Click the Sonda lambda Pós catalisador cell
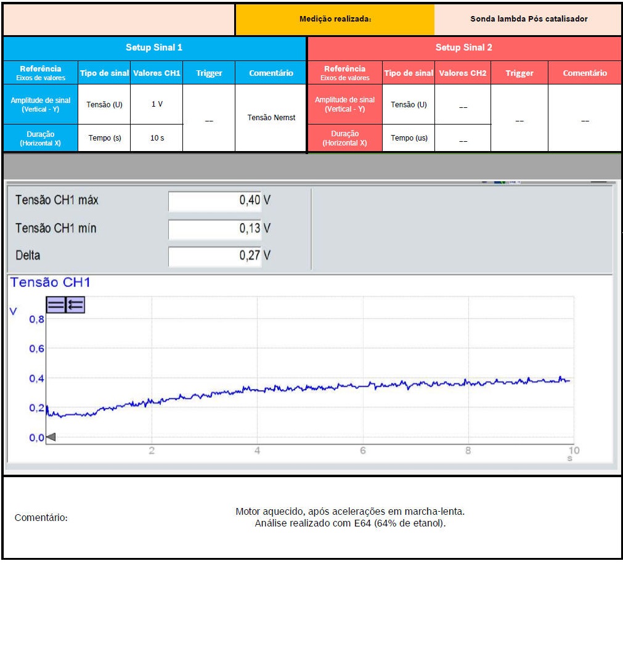The image size is (623, 672). [528, 19]
